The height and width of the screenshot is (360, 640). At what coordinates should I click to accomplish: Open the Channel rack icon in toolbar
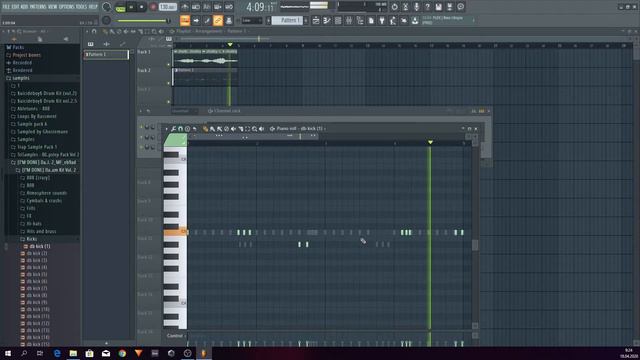pos(338,20)
